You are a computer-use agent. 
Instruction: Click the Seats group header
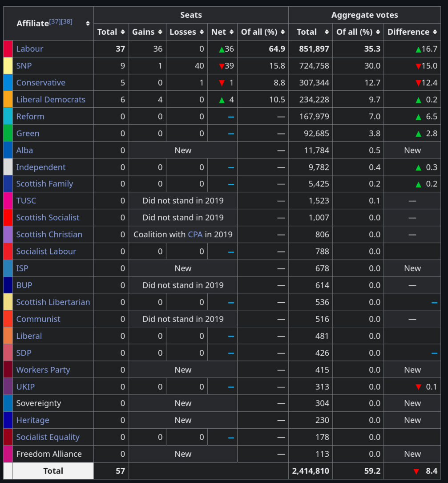click(191, 15)
